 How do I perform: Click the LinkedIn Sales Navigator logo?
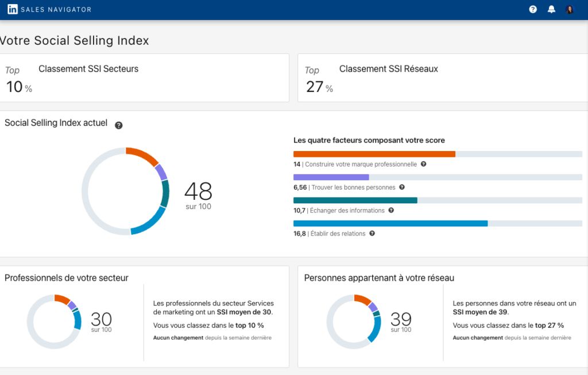pos(49,9)
